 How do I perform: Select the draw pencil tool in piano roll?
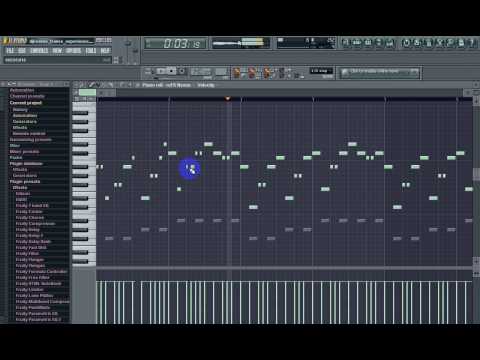(91, 85)
